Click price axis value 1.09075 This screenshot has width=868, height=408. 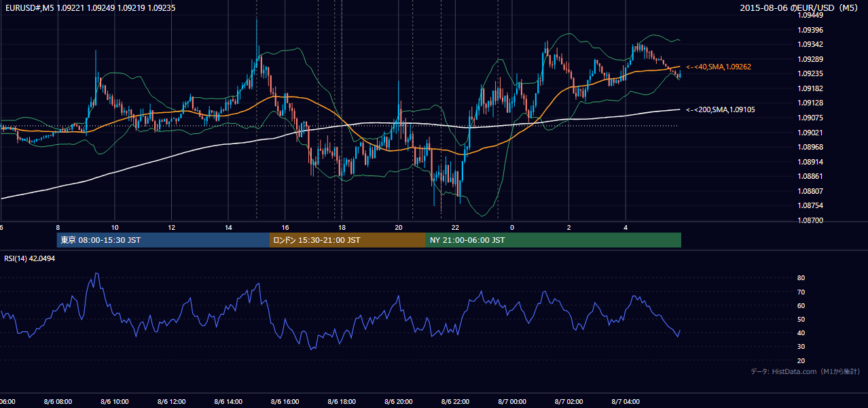coord(810,118)
